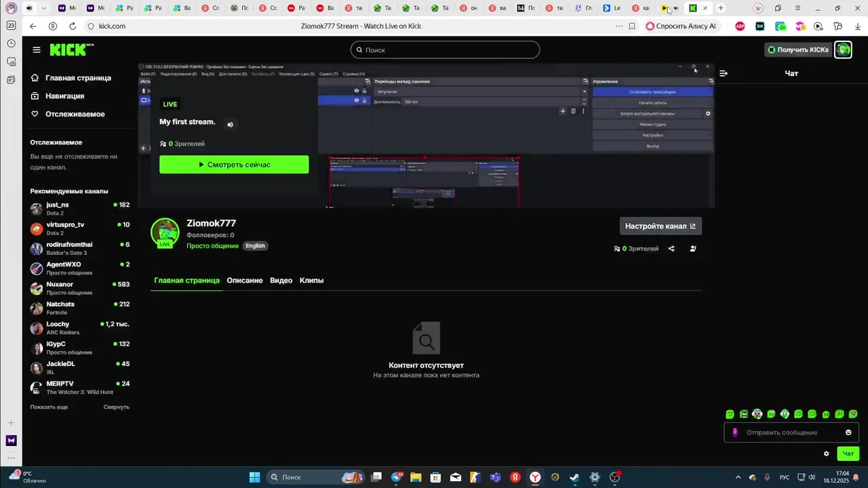Open the virtuspro_tv recommended channel
The image size is (868, 488).
[79, 228]
